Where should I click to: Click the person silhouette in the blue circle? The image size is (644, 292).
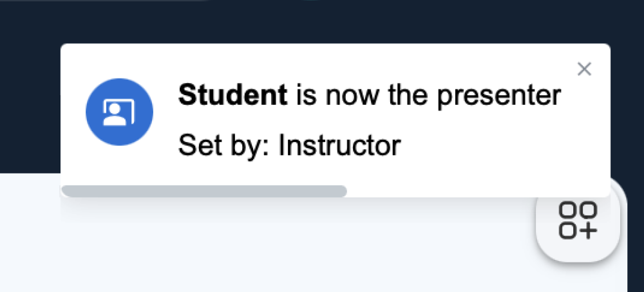(116, 114)
